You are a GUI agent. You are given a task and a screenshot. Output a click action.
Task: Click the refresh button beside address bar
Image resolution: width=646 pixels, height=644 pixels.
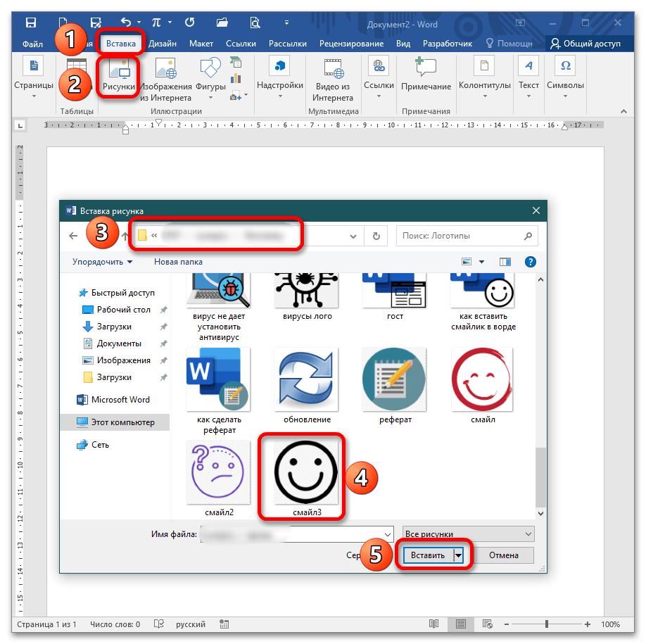(x=376, y=236)
